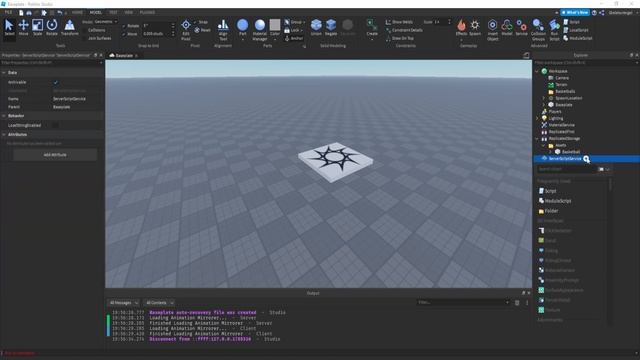Switch to the TEST ribbon tab
The width and height of the screenshot is (640, 360).
(x=113, y=13)
